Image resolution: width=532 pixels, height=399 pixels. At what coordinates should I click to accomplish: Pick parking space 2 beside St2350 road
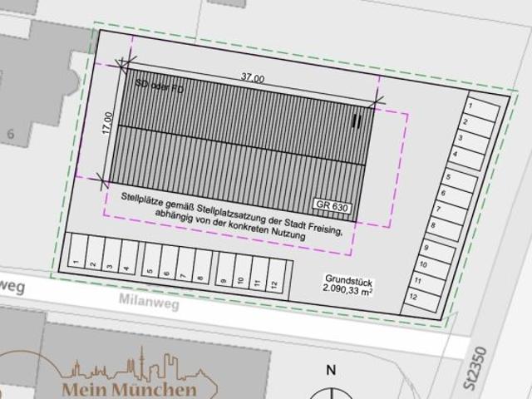pos(478,126)
